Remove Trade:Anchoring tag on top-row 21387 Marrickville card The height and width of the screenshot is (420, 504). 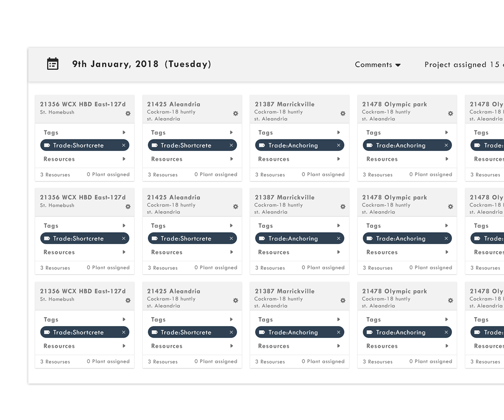click(x=339, y=145)
